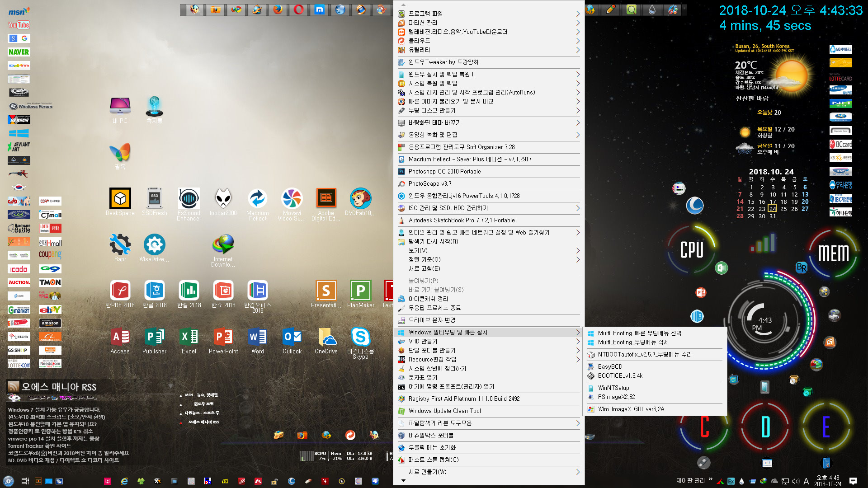Viewport: 868px width, 488px height.
Task: Open WiseDrive desktop icon
Action: tap(155, 248)
